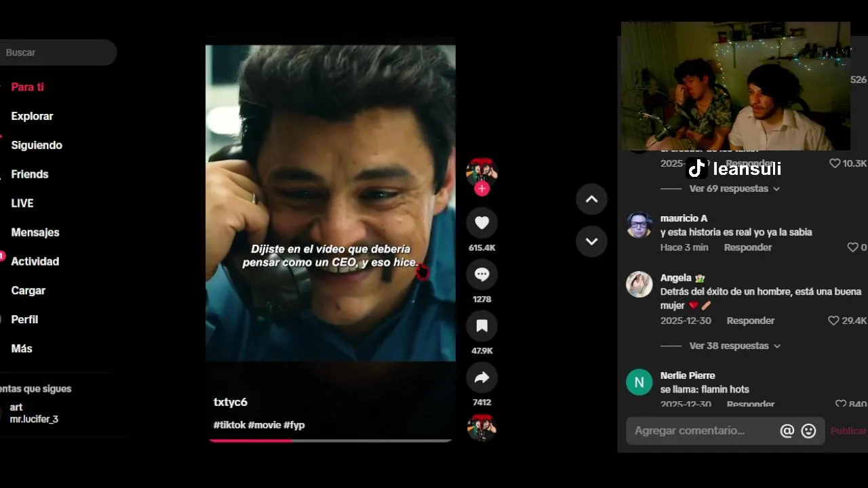Open Nerlie Pierre's green N avatar
Image resolution: width=868 pixels, height=488 pixels.
click(x=639, y=382)
